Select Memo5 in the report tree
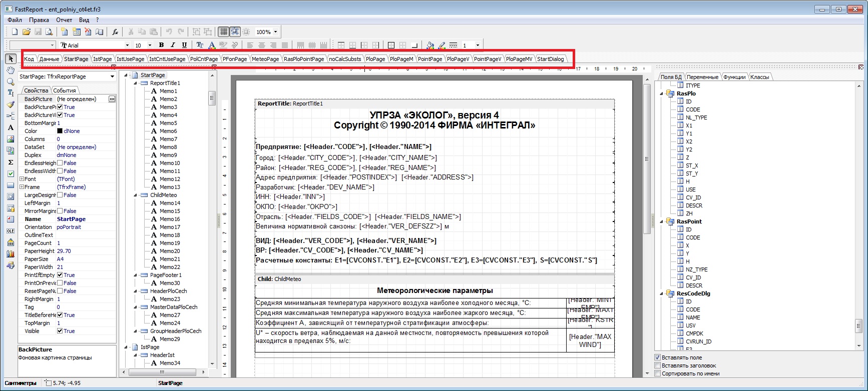Screen dimensions: 868x391 (168, 123)
